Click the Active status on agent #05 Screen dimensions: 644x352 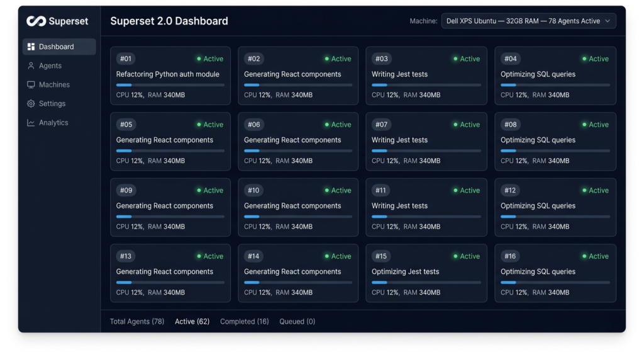coord(210,125)
